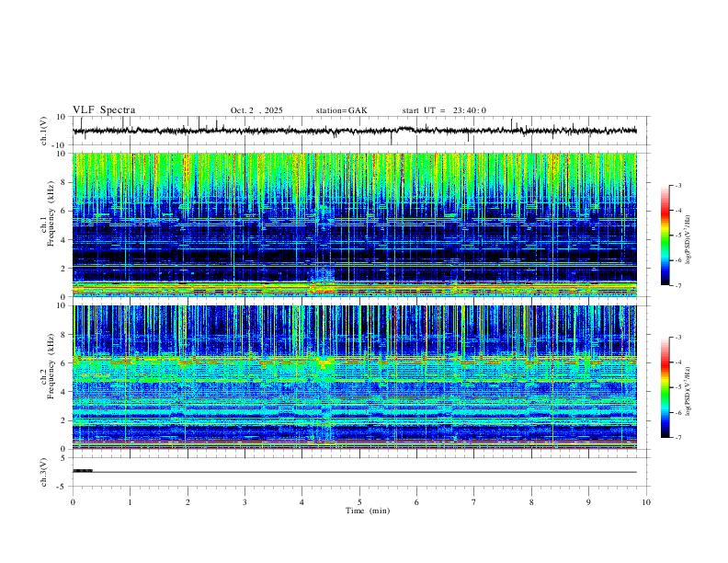This screenshot has width=728, height=563.
Task: Click the "Time (min)" axis title
Action: click(368, 511)
